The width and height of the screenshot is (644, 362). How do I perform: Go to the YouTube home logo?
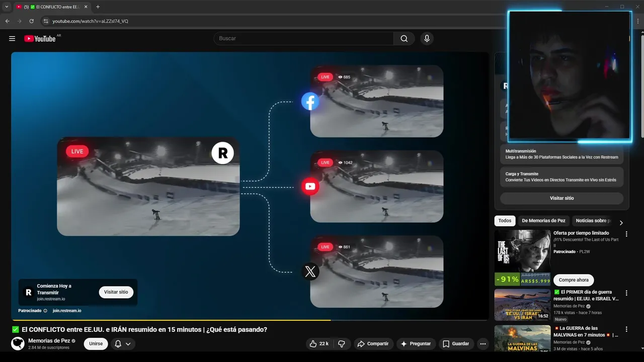tap(40, 39)
